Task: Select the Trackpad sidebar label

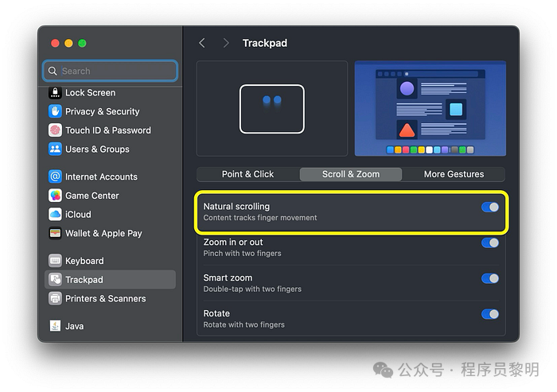Action: 84,280
